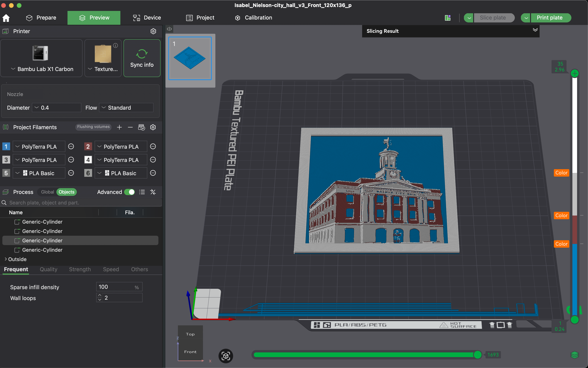588x368 pixels.
Task: Click the search magnifier icon
Action: coord(4,203)
